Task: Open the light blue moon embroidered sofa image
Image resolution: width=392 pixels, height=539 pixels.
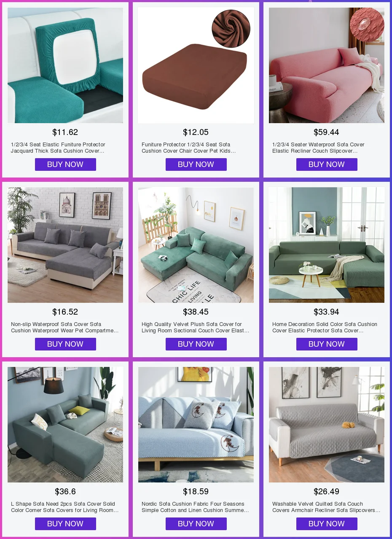Action: 196,425
